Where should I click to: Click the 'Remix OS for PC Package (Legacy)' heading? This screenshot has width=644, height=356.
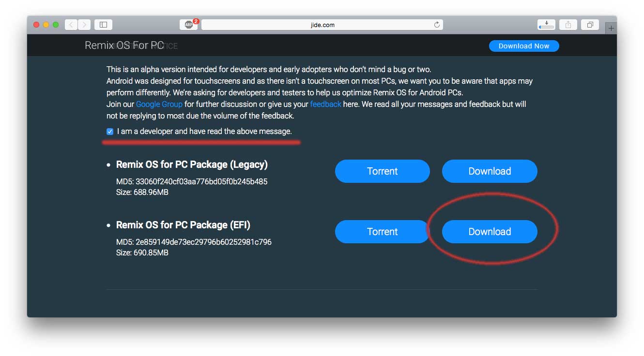(192, 164)
